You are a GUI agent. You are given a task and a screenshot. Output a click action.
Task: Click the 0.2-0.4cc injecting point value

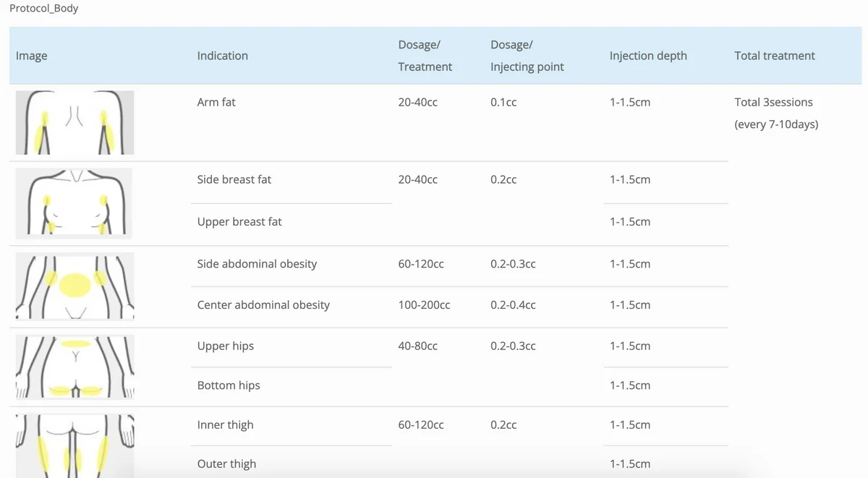click(513, 304)
